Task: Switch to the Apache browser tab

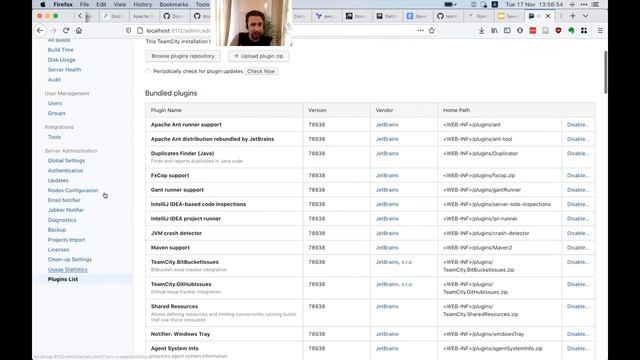Action: tap(143, 16)
